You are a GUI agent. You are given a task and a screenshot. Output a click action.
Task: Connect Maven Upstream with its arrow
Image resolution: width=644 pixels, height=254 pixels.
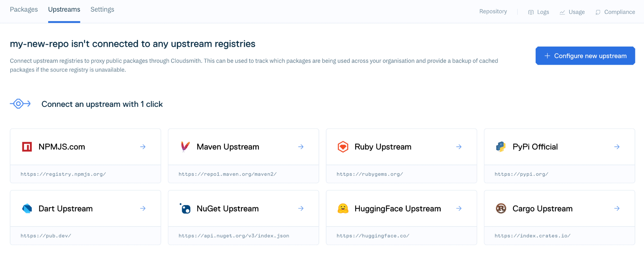(301, 147)
